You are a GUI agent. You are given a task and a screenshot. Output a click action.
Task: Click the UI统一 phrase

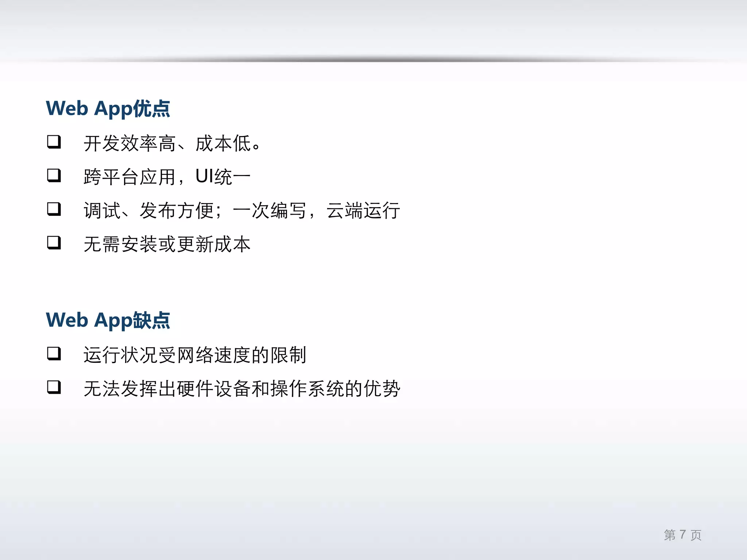tap(222, 177)
